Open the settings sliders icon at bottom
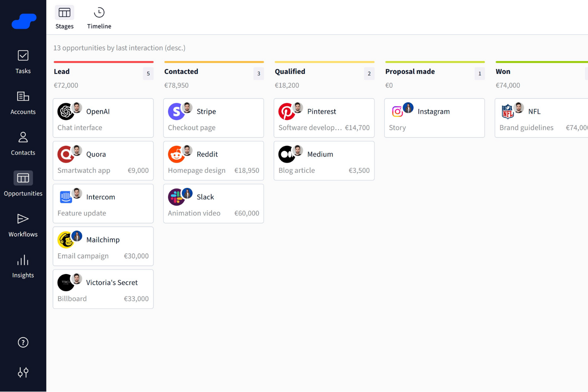Viewport: 588px width, 392px height. click(x=23, y=372)
